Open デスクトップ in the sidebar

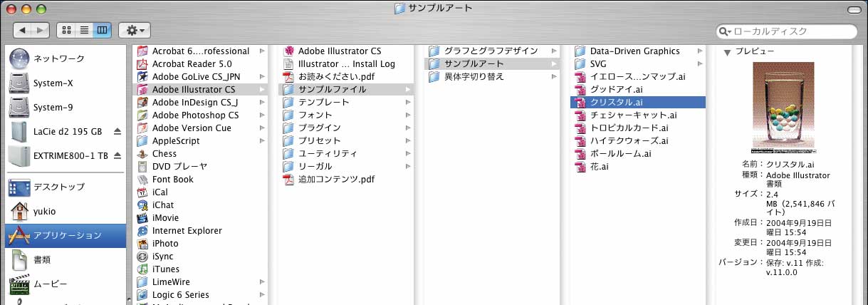click(66, 187)
